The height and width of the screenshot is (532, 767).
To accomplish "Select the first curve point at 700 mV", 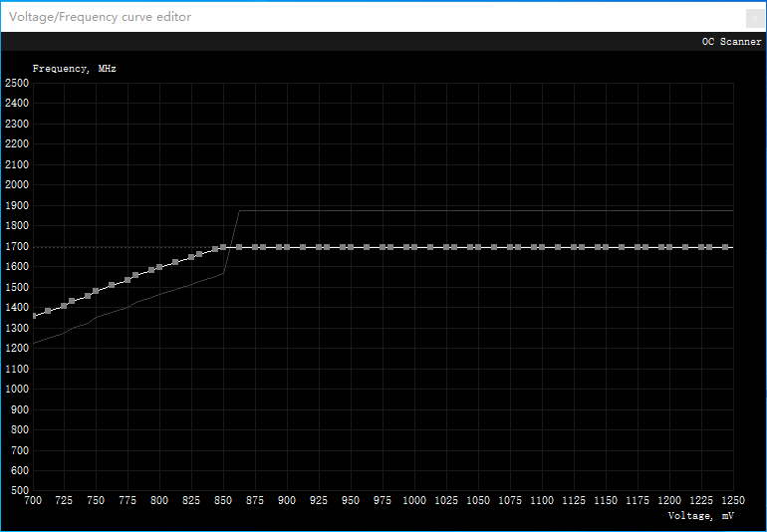I will tap(33, 316).
